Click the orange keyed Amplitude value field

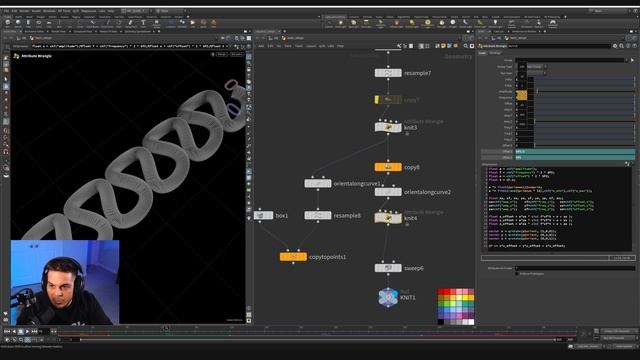(x=522, y=95)
